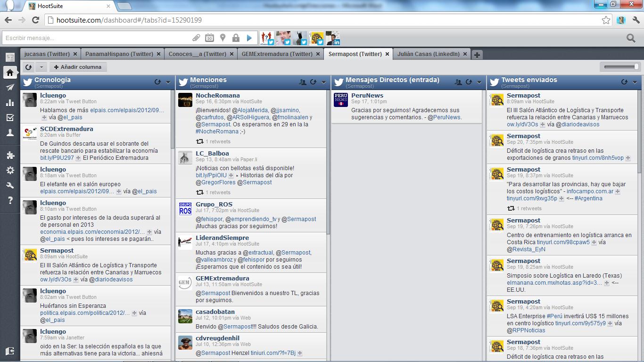Refresh the Tweets enviados column

[x=625, y=82]
